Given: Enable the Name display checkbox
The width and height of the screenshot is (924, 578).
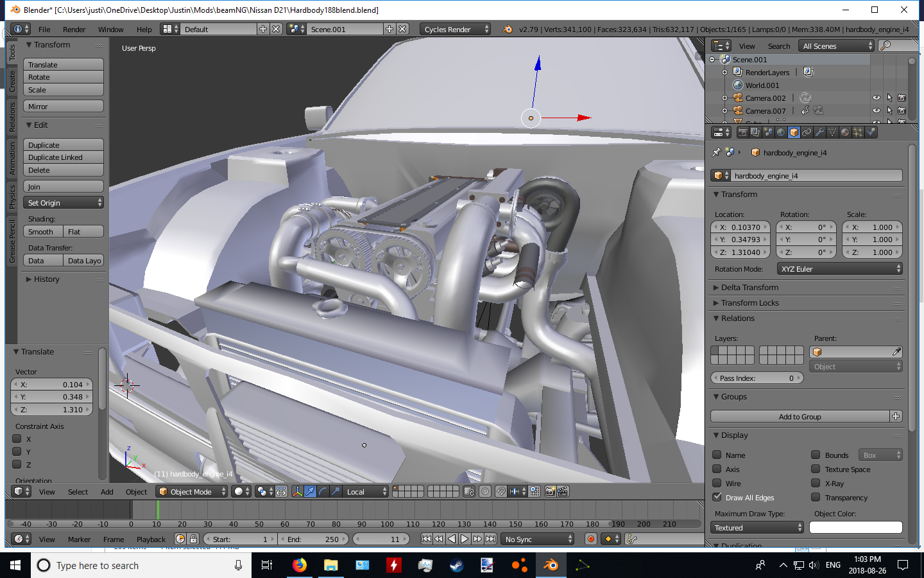Looking at the screenshot, I should coord(717,455).
